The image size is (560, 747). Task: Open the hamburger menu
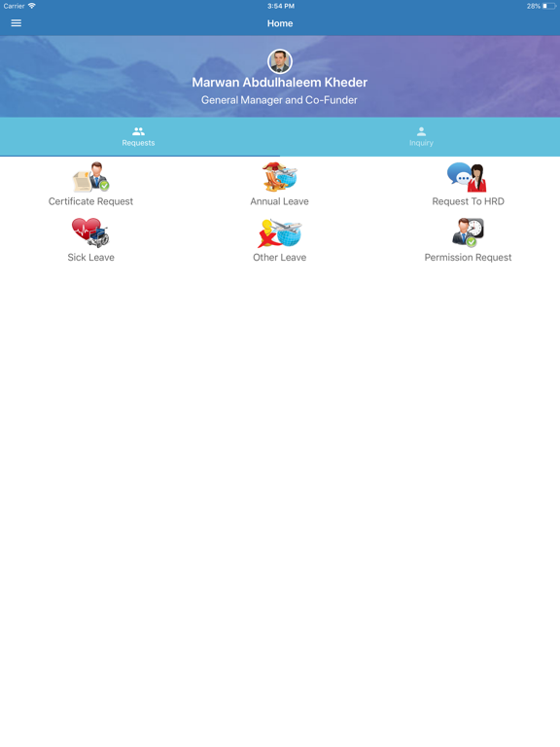click(17, 23)
